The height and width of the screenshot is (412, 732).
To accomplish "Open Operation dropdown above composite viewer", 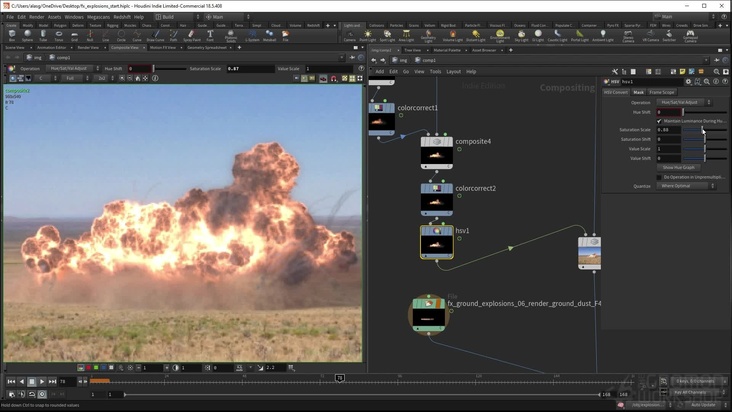I will point(72,69).
